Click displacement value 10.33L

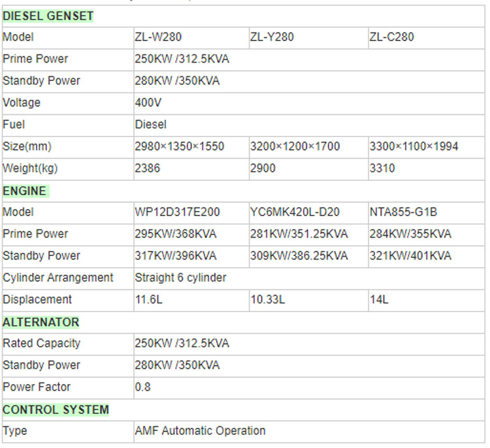(267, 300)
